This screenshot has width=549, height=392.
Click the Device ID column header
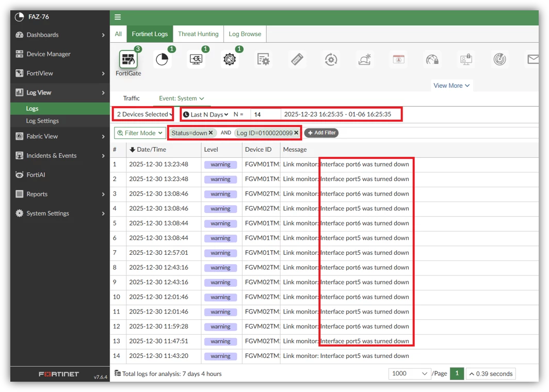tap(258, 150)
